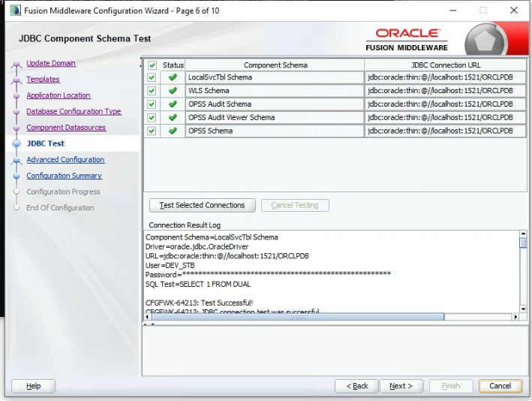This screenshot has height=401, width=532.
Task: Select the OPSS Audit Viewer Schema cell
Action: 275,117
